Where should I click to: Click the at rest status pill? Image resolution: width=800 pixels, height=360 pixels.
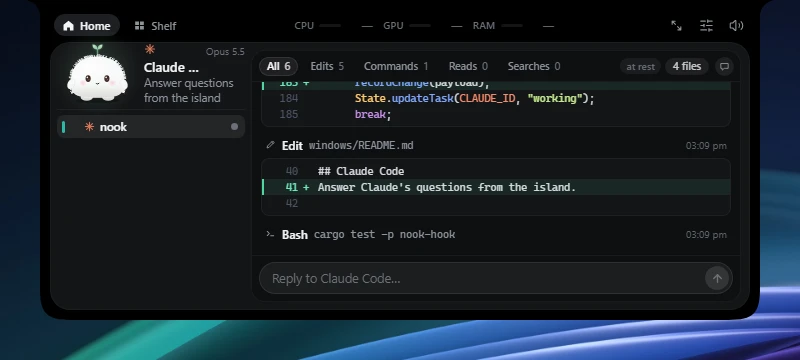[640, 66]
